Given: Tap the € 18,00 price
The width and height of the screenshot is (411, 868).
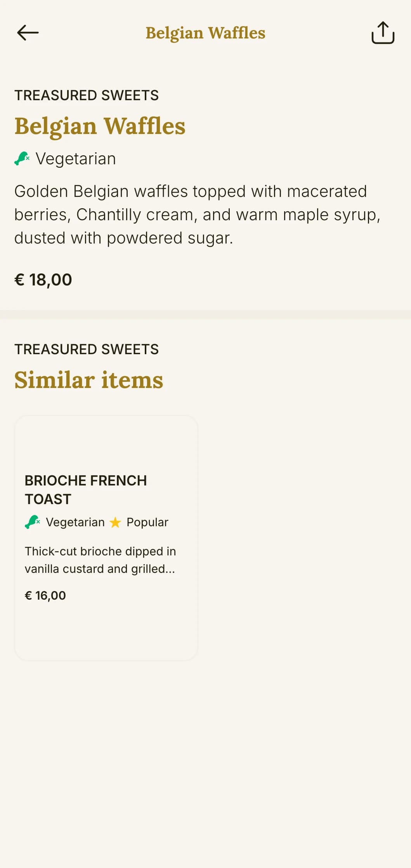Looking at the screenshot, I should 43,280.
